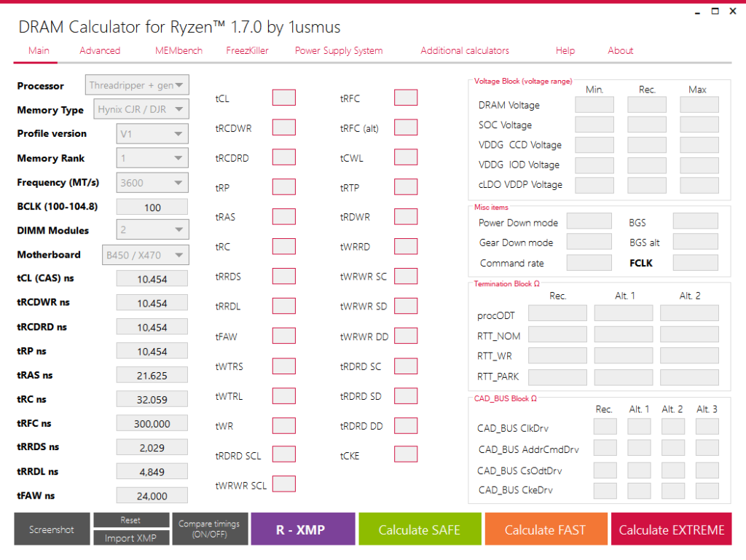This screenshot has width=746, height=560.
Task: Open Frequency (MT/s) dropdown
Action: [x=152, y=183]
